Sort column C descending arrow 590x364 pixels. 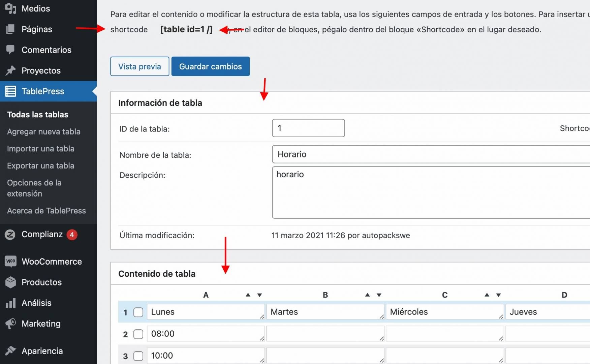tap(498, 295)
